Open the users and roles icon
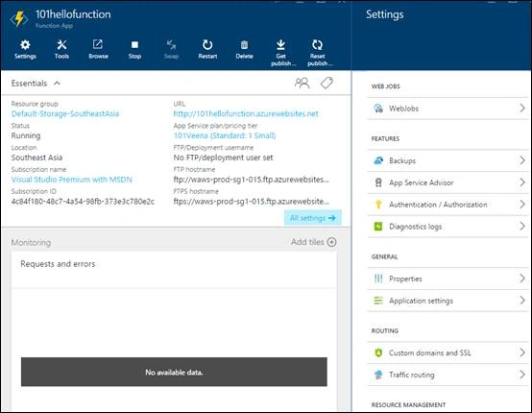 302,84
